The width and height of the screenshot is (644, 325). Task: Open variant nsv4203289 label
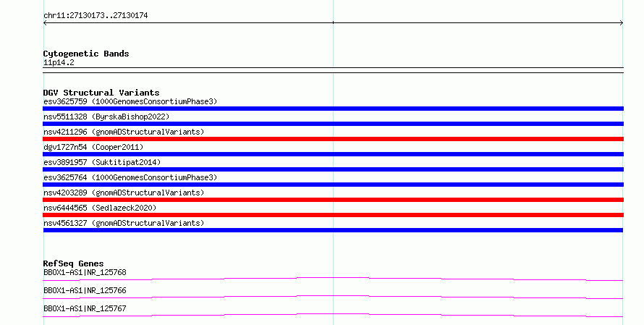click(x=124, y=193)
